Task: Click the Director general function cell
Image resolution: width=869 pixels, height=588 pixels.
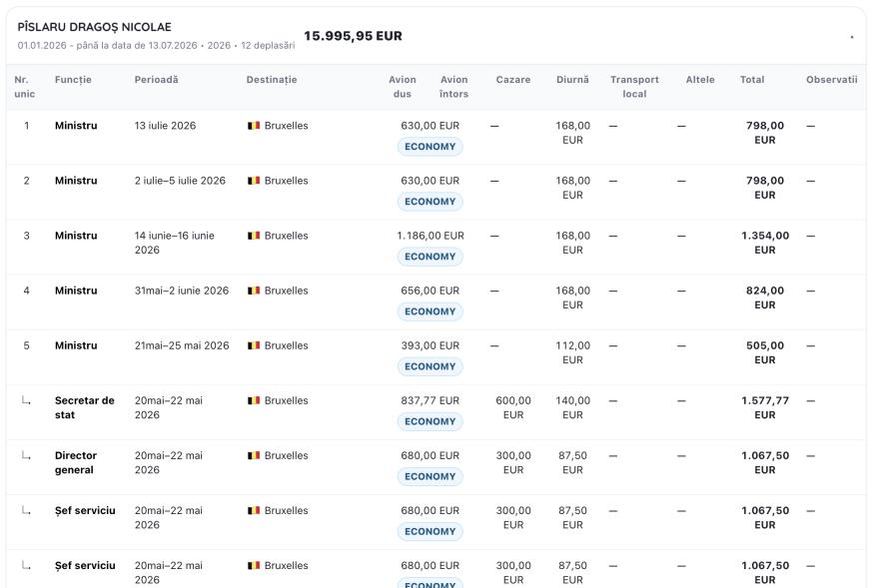Action: pos(75,462)
